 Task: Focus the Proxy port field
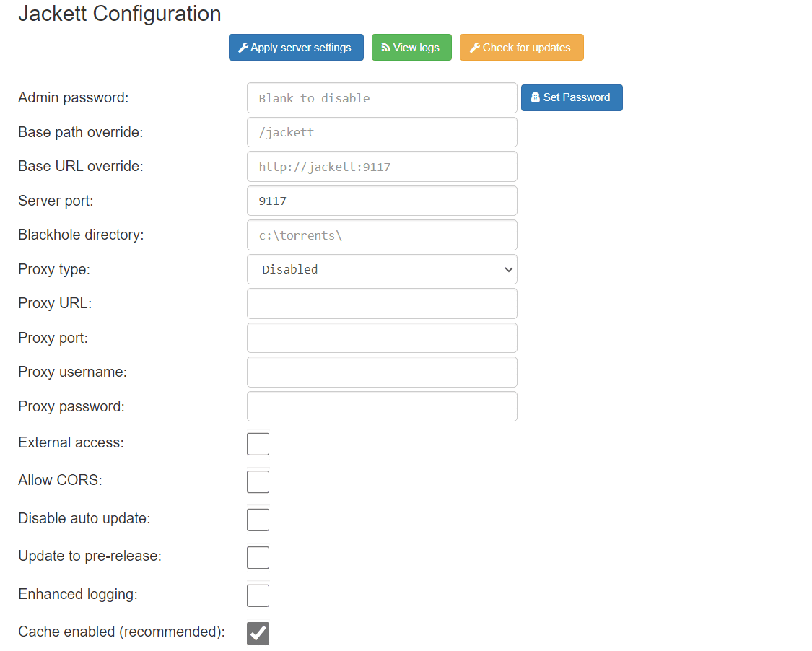(382, 338)
